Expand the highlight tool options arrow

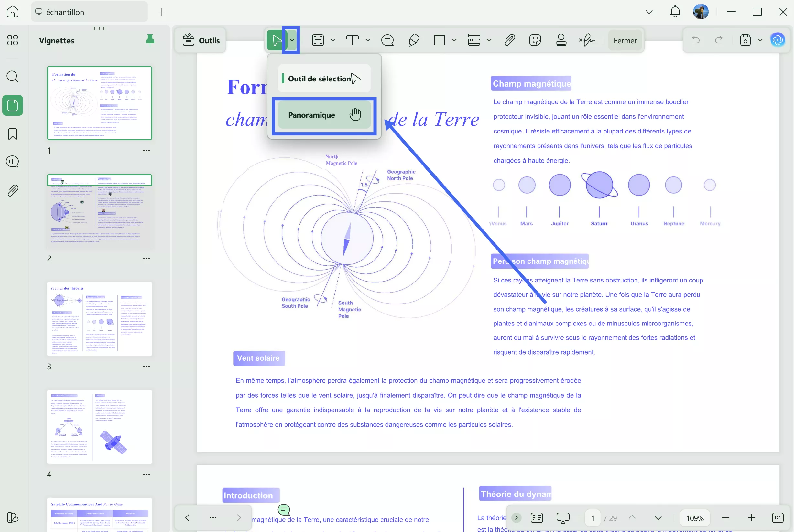tap(333, 40)
